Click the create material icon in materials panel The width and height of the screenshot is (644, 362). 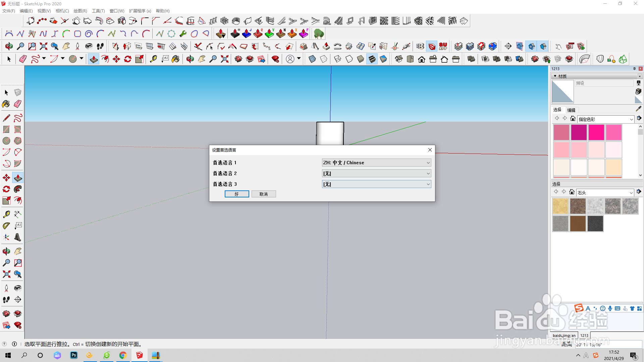[x=638, y=92]
